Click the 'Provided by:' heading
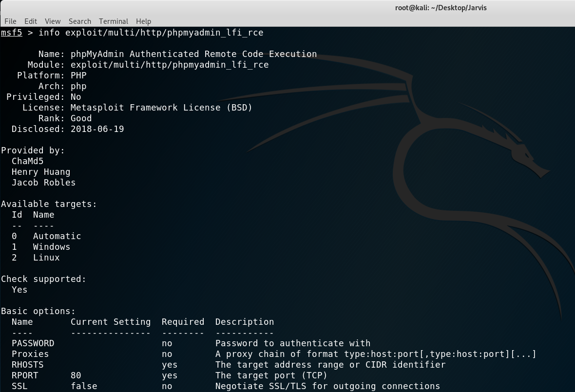The width and height of the screenshot is (575, 392). click(x=33, y=150)
